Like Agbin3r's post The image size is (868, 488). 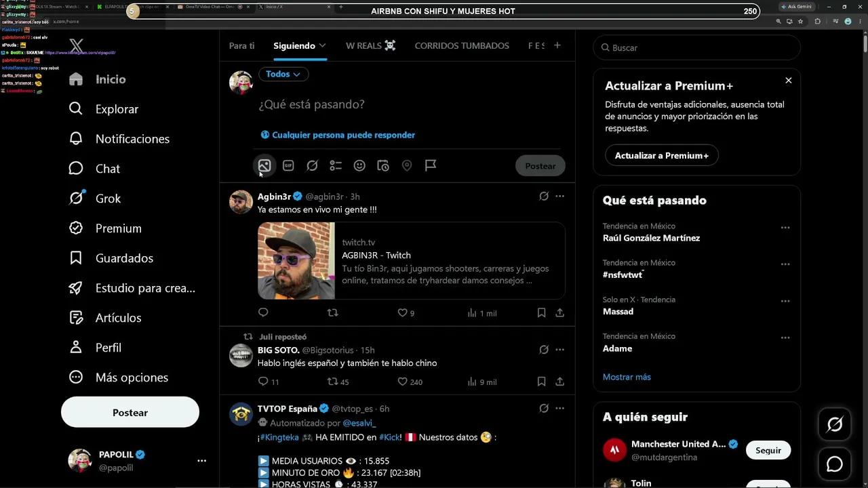(x=406, y=313)
